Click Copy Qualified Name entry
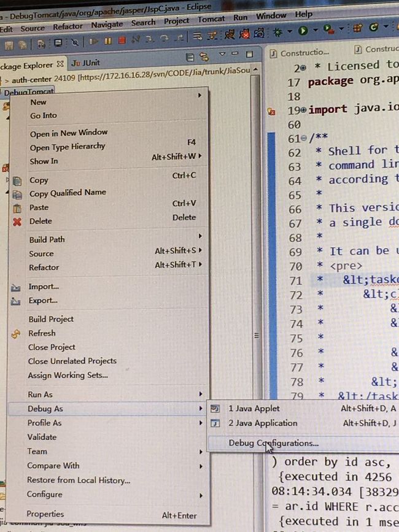399x532 pixels. tap(109, 193)
